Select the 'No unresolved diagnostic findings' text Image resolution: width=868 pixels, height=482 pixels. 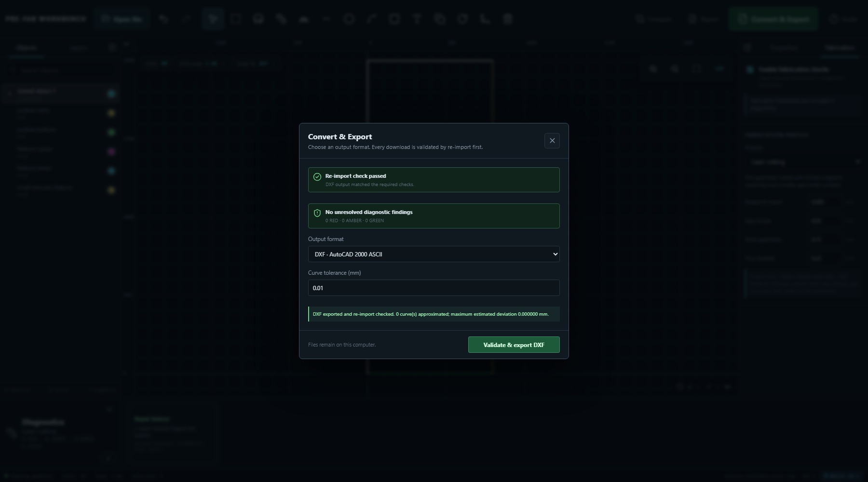(x=369, y=212)
